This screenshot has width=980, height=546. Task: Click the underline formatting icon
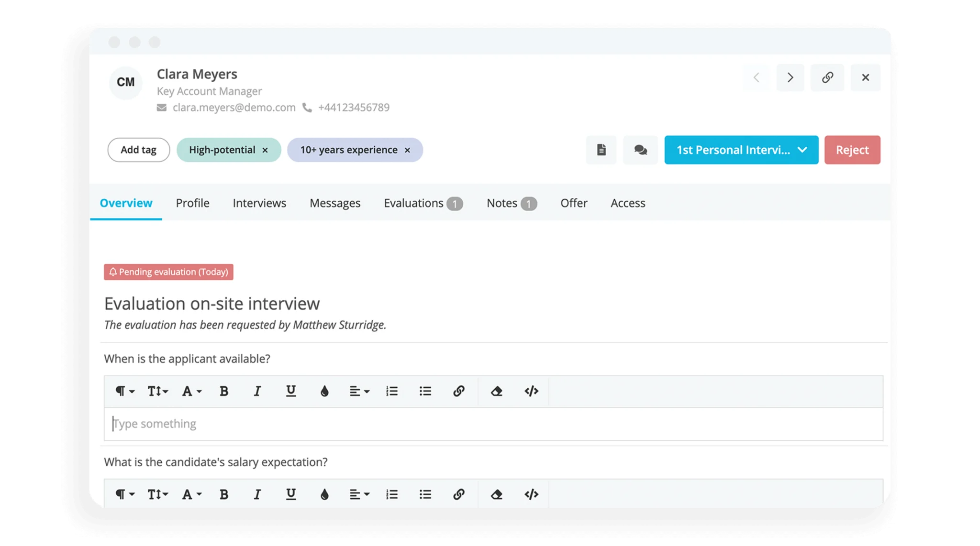tap(289, 392)
